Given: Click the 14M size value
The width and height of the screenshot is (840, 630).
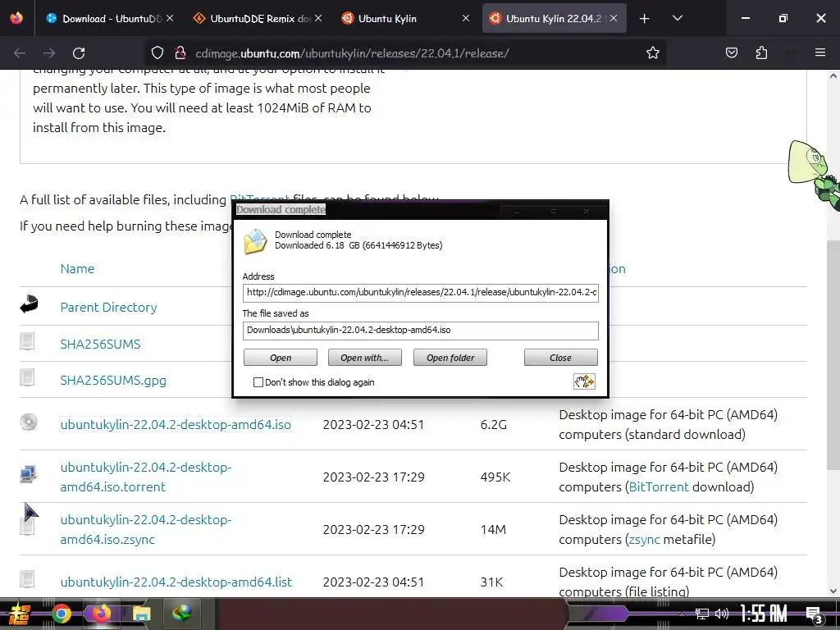Looking at the screenshot, I should tap(493, 529).
